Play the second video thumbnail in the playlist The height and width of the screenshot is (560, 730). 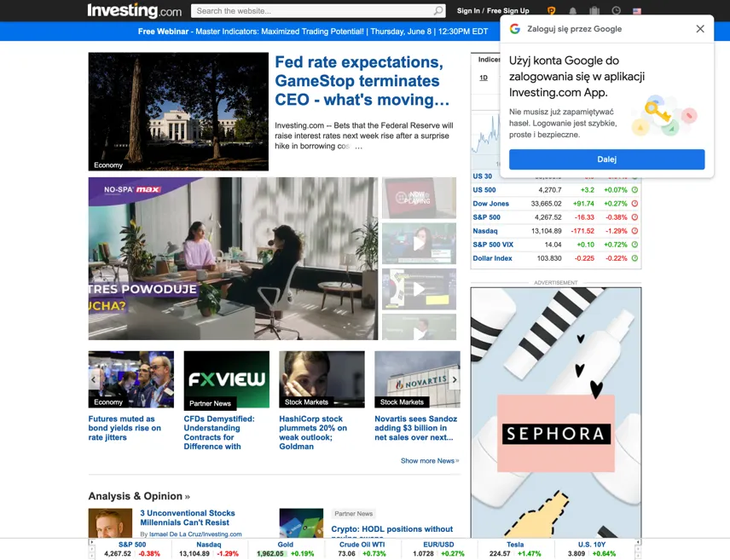click(x=419, y=244)
